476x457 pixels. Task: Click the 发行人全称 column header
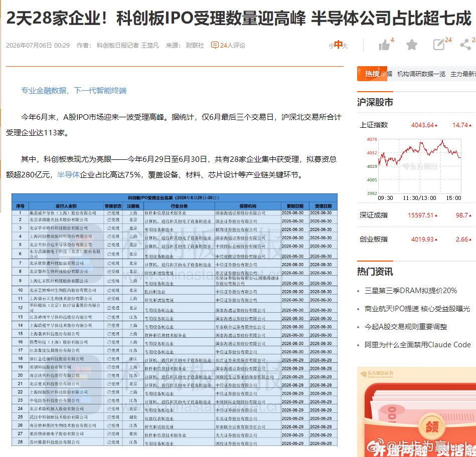(x=66, y=206)
